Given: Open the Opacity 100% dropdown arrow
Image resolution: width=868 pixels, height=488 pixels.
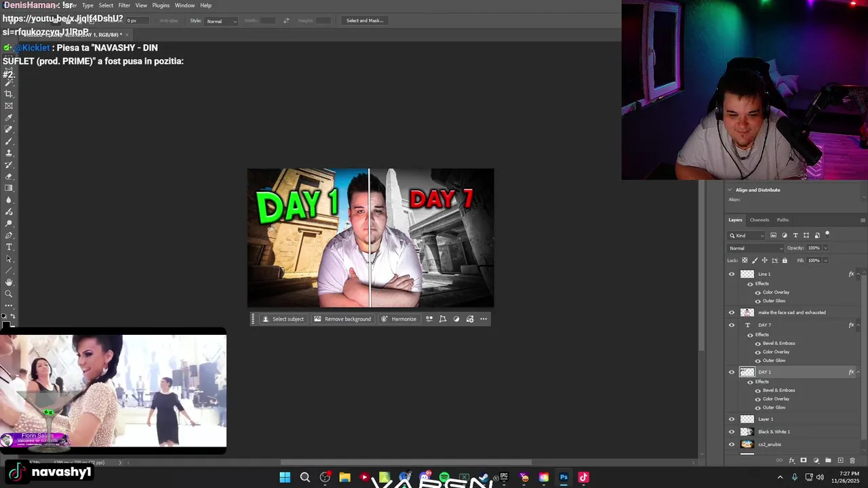Looking at the screenshot, I should coord(825,248).
